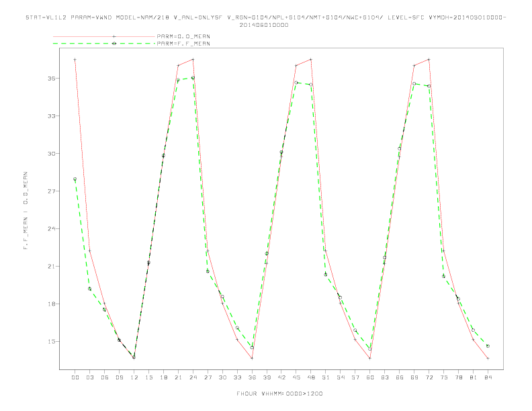Click y-axis tick label 24

[52, 229]
